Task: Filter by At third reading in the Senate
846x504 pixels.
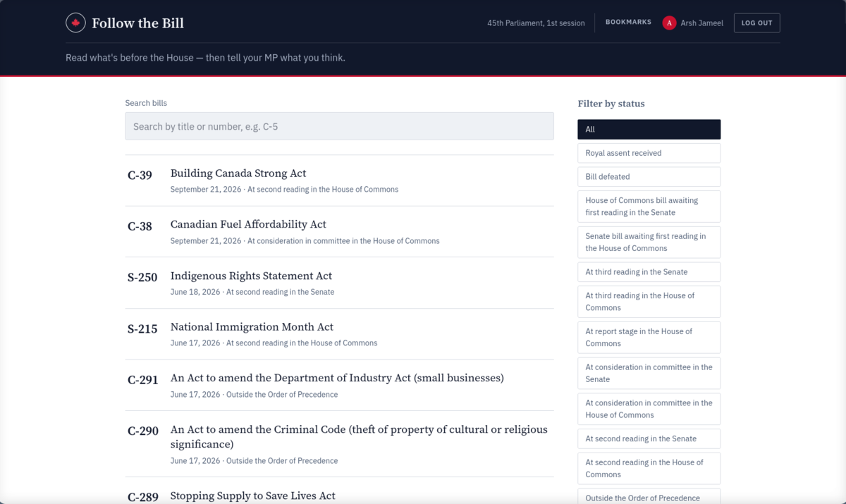Action: click(649, 272)
